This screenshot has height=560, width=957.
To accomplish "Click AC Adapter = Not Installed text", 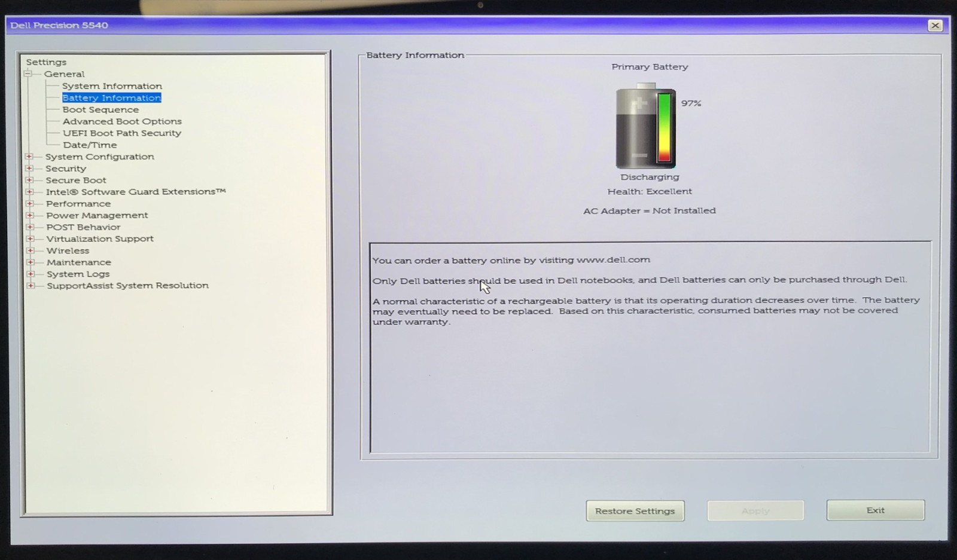I will tap(650, 210).
